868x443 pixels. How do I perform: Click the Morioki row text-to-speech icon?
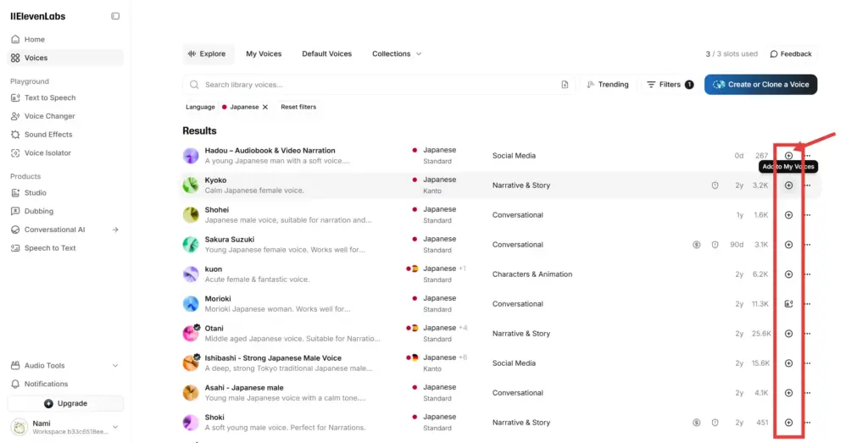[788, 303]
